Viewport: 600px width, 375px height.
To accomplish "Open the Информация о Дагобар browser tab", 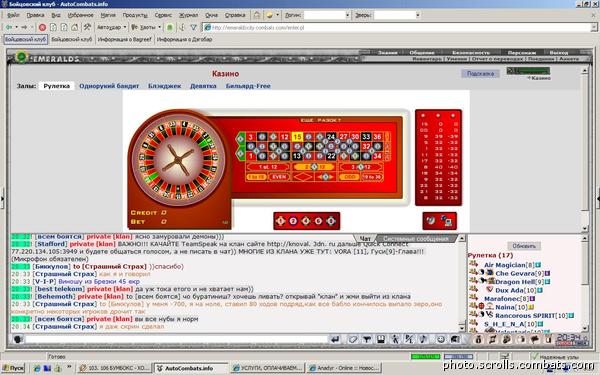I will point(184,39).
